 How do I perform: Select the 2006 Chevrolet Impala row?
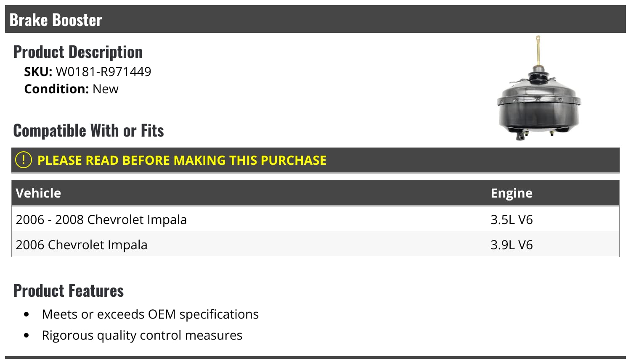[x=315, y=245]
